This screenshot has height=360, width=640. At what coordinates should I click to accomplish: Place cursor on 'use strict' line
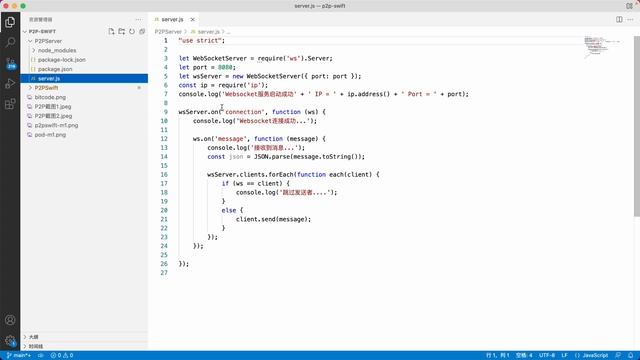click(202, 40)
